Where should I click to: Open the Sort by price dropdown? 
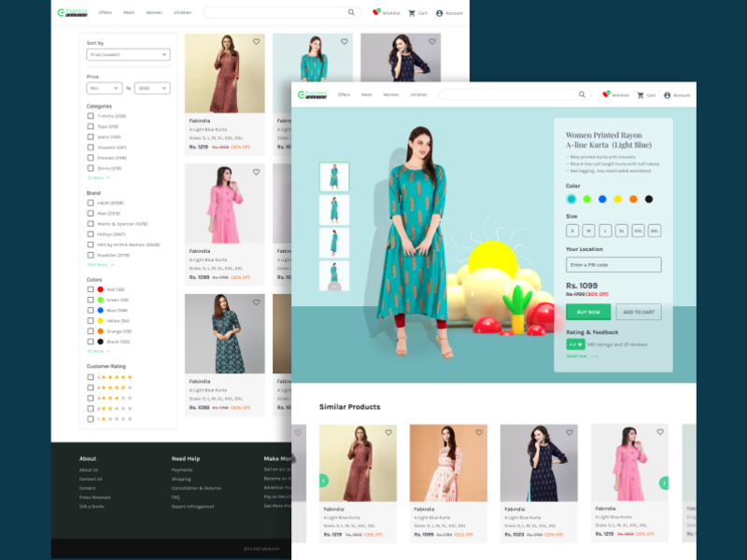pyautogui.click(x=128, y=55)
